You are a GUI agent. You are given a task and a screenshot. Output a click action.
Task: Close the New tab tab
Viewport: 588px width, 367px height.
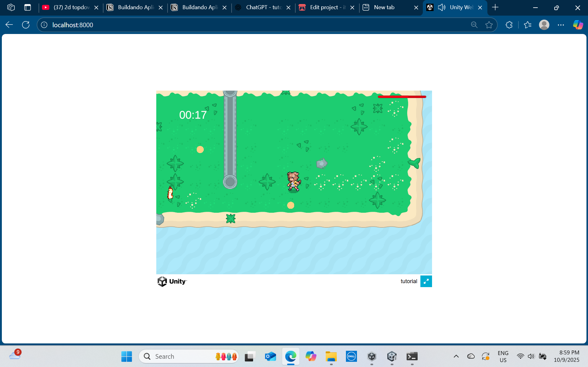[x=416, y=8]
